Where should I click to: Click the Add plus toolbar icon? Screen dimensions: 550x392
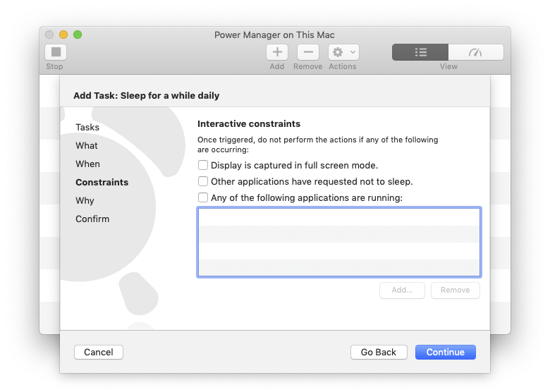click(277, 52)
